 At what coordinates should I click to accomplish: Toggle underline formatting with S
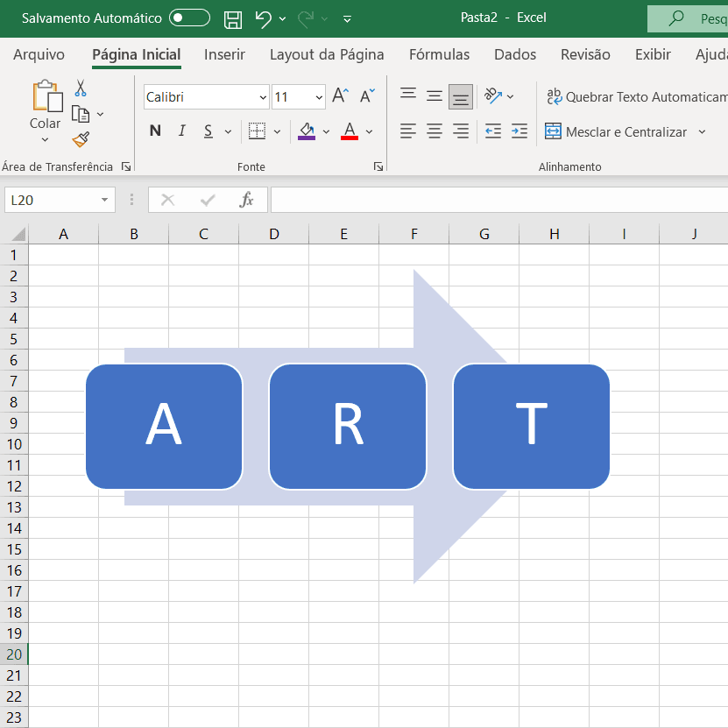tap(207, 131)
